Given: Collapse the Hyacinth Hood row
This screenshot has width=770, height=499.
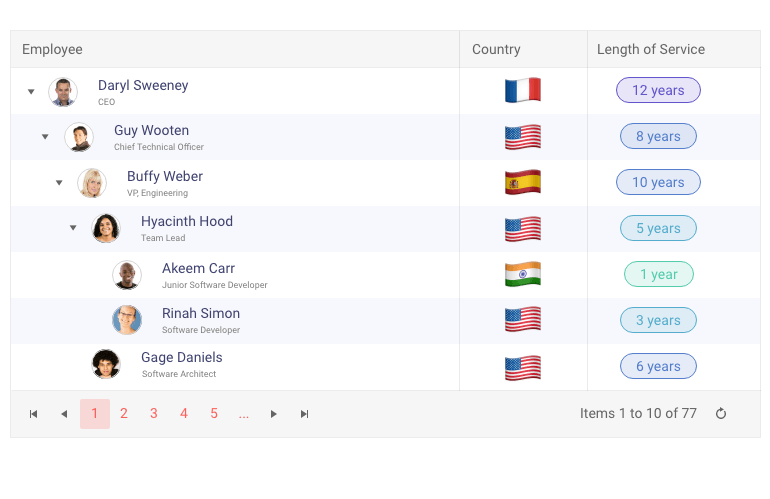Looking at the screenshot, I should point(73,228).
